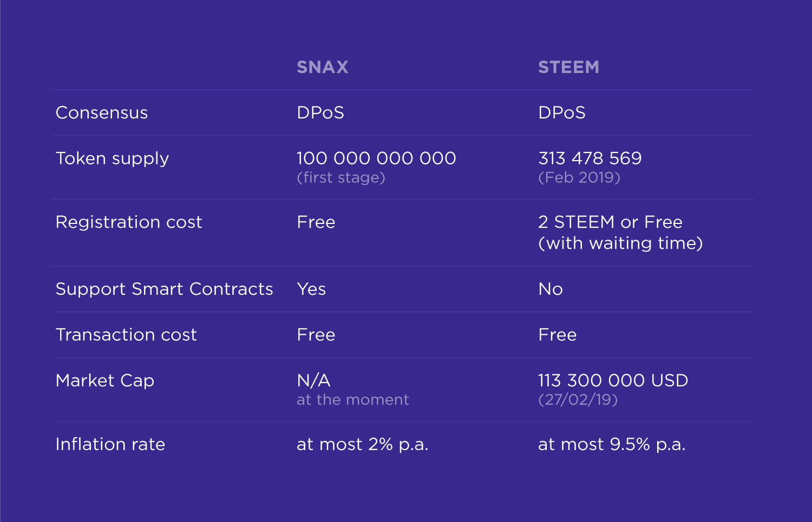Click STEEM's Free transaction cost value
Image resolution: width=812 pixels, height=522 pixels.
[557, 335]
